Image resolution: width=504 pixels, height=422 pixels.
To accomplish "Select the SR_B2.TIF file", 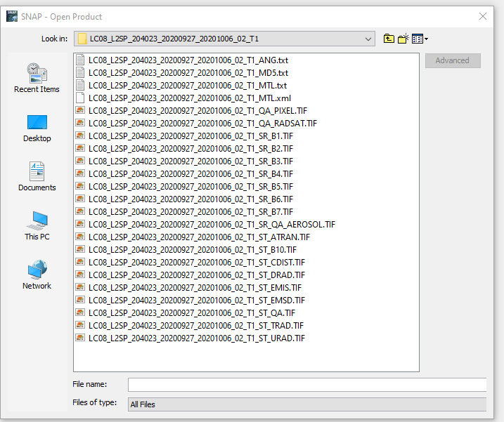I will click(191, 149).
